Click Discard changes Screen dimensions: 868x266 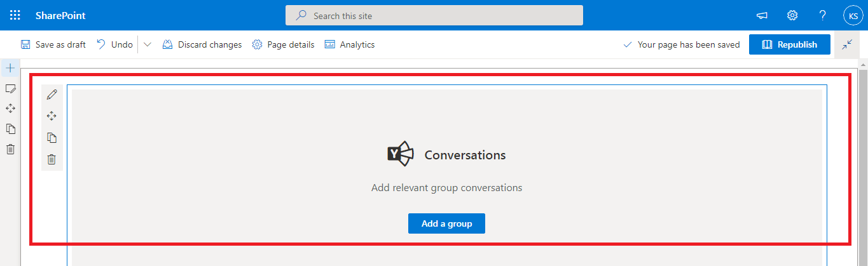pyautogui.click(x=202, y=44)
